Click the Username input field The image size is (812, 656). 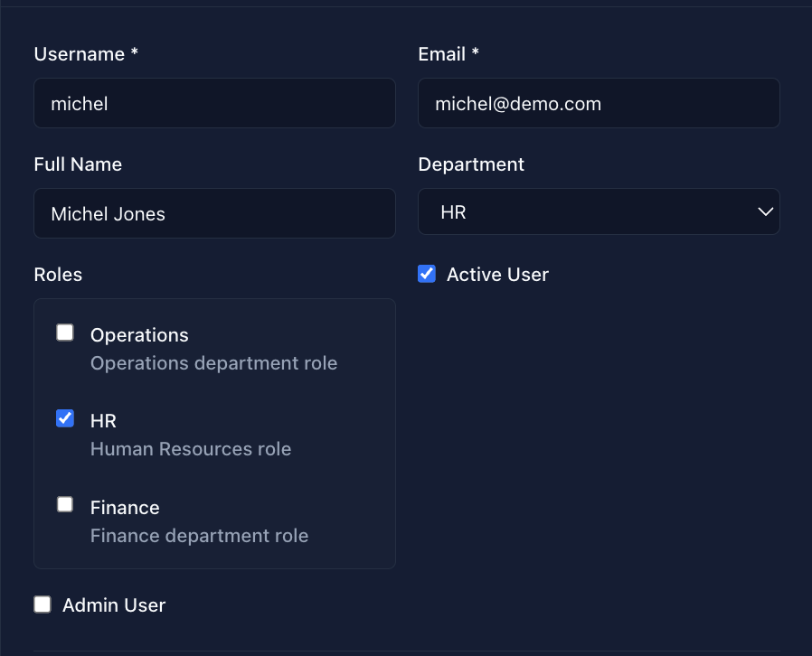click(214, 103)
